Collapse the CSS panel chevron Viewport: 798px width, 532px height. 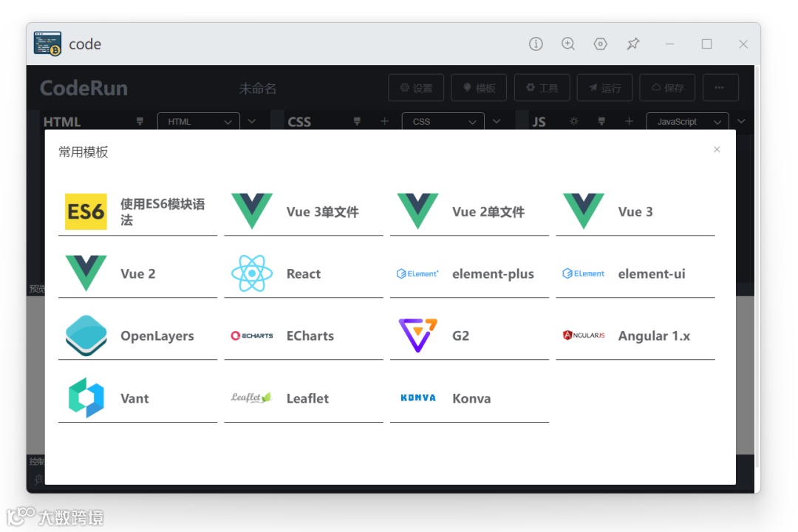pos(497,121)
